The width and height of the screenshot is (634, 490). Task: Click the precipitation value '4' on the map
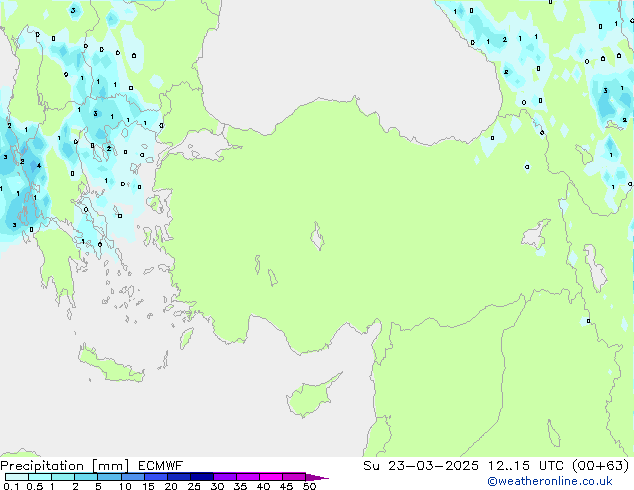39,165
